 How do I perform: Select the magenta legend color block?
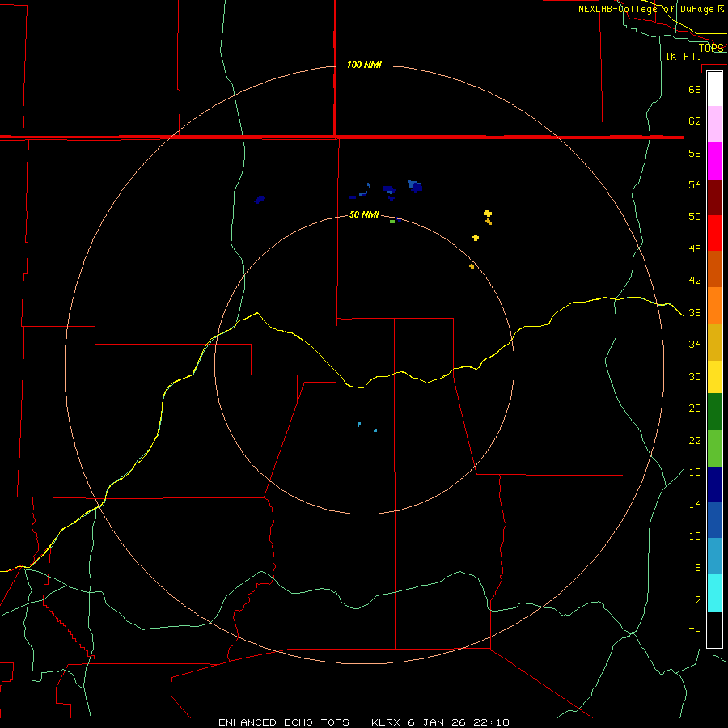714,161
